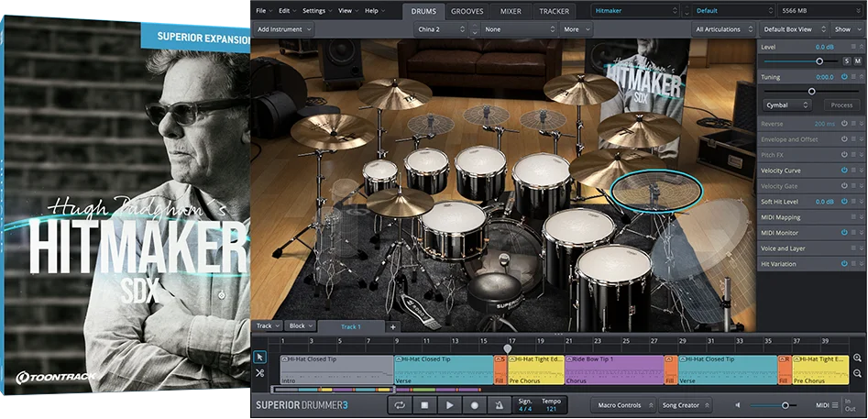
Task: Toggle loop playback in transport
Action: point(399,405)
